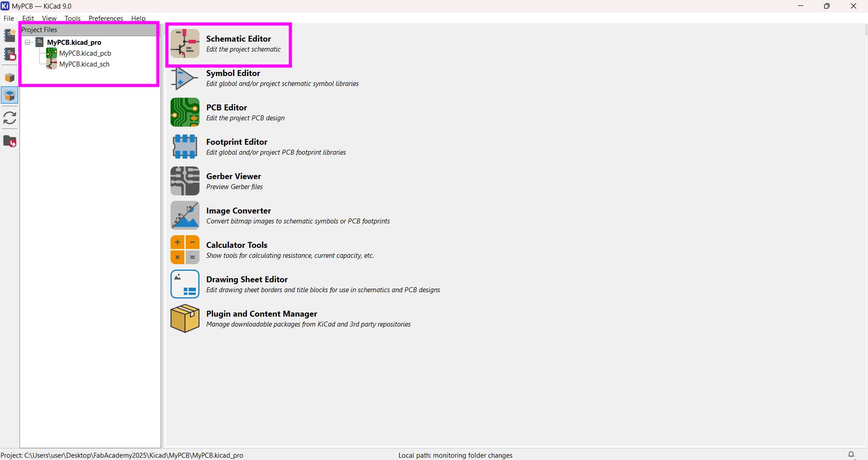Select the MyPCB.kicad_sch file
Screen dimensions: 868x460
pyautogui.click(x=84, y=64)
